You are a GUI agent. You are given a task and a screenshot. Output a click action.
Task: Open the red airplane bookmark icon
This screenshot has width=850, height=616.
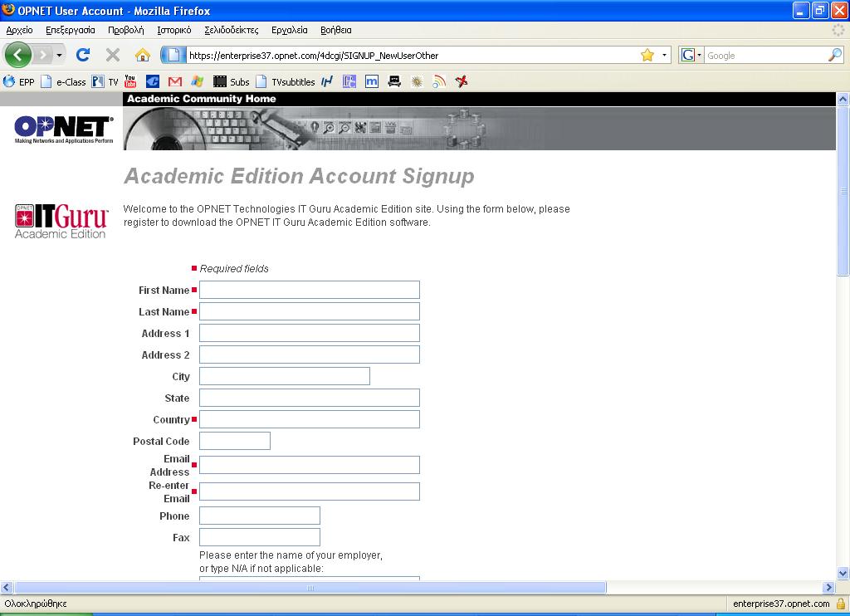coord(462,82)
